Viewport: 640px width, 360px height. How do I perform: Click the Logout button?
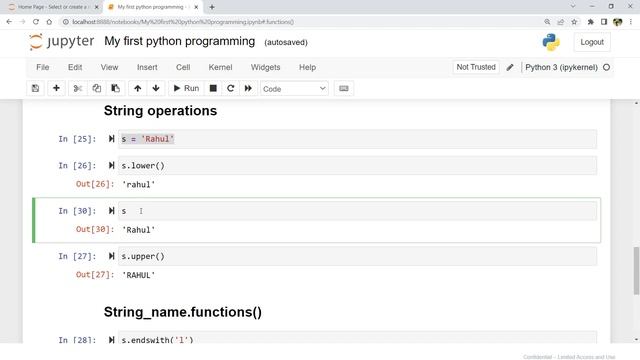tap(592, 42)
